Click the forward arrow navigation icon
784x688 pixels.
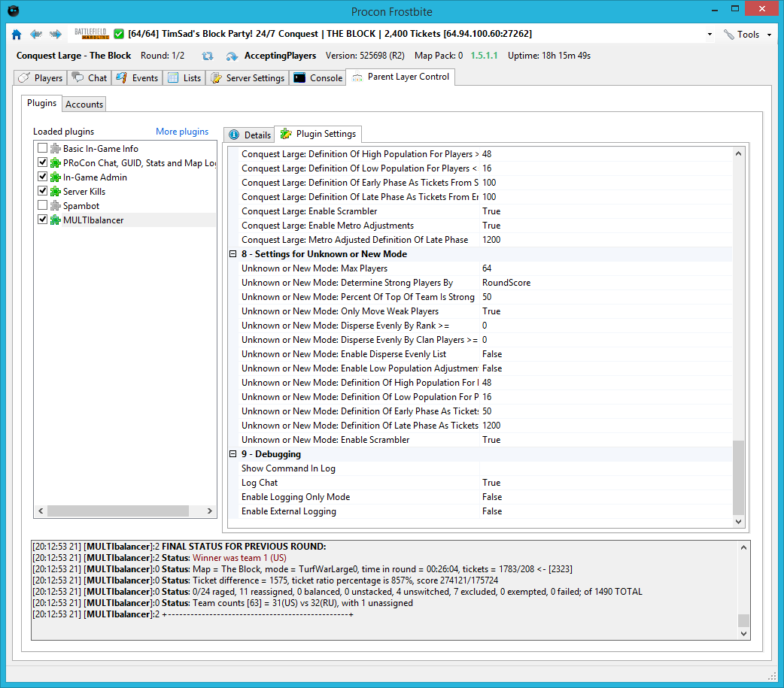point(56,35)
